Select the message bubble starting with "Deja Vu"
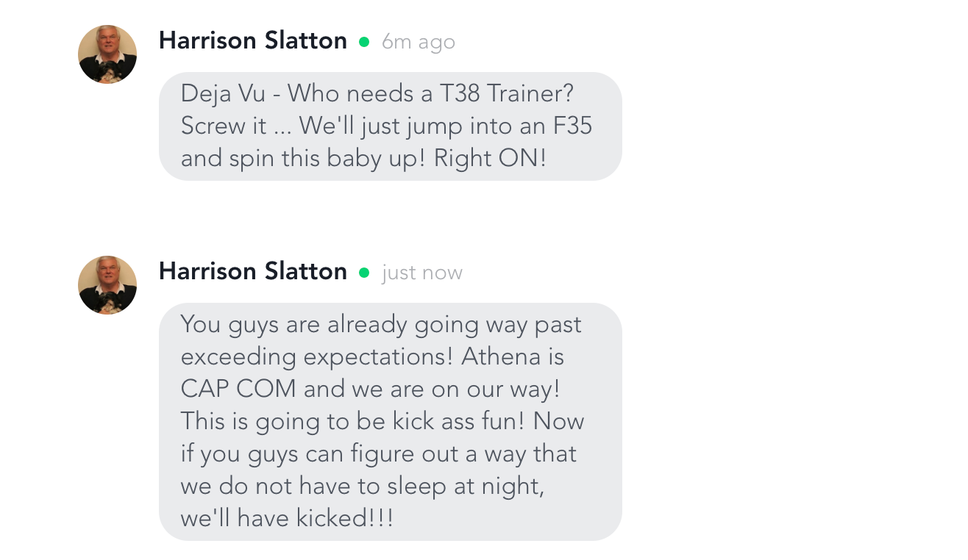 coord(390,126)
